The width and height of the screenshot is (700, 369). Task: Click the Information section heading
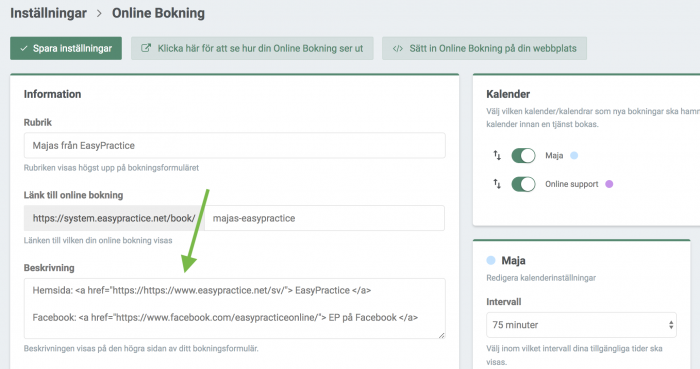point(52,94)
